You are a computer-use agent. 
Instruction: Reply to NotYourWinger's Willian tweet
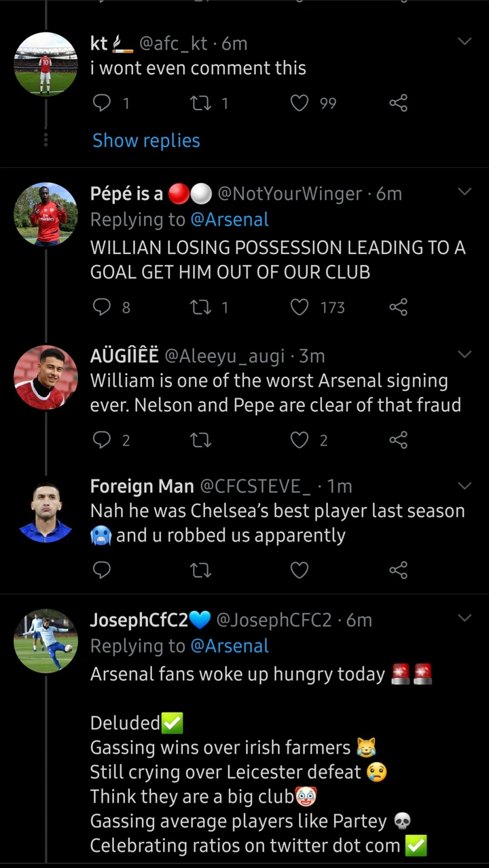(x=101, y=308)
